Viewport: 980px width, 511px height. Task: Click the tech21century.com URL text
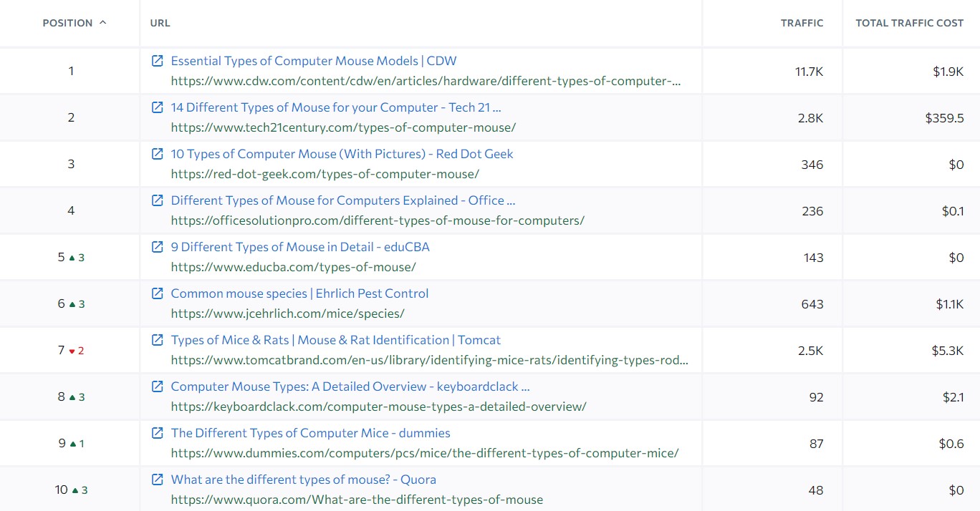(343, 127)
